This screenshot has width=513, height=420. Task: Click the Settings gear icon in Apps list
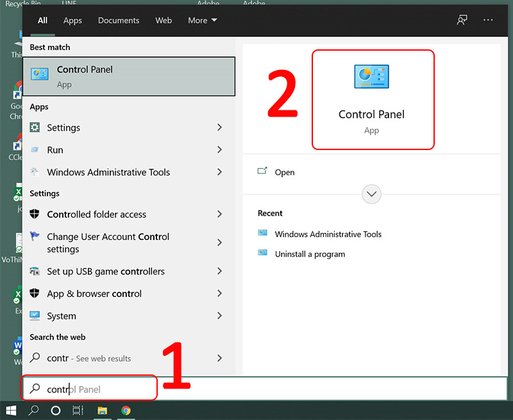35,128
